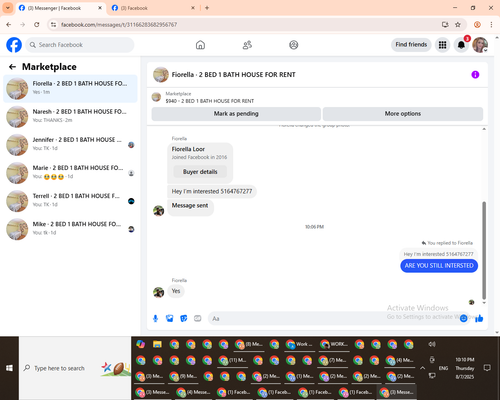Open the Naresh conversation

pyautogui.click(x=70, y=117)
